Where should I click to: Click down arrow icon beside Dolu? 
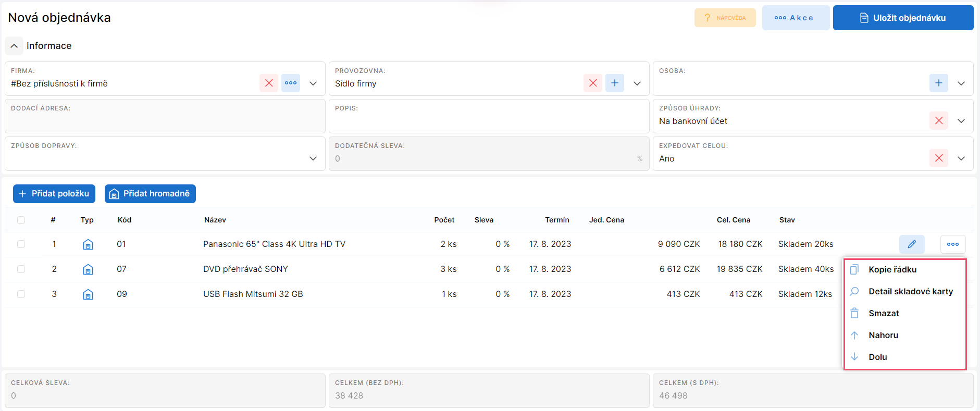point(854,357)
